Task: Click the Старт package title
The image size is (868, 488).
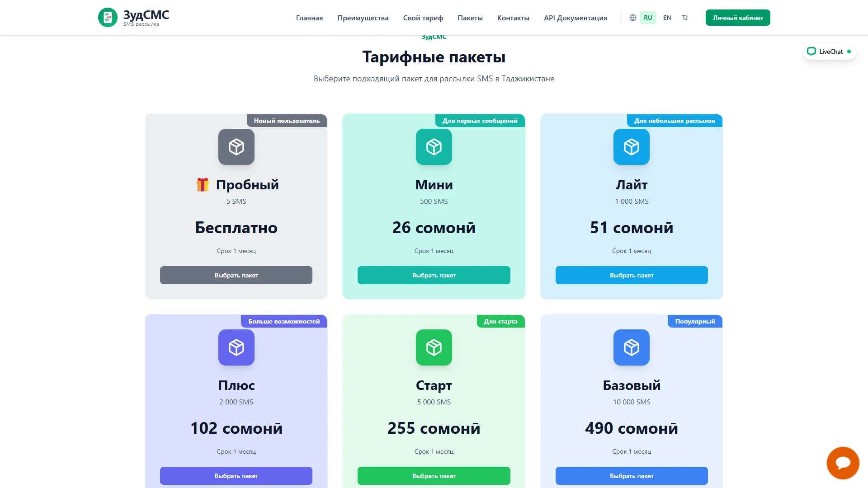Action: pos(434,385)
